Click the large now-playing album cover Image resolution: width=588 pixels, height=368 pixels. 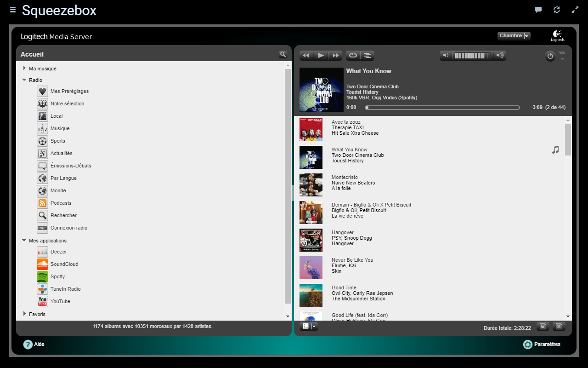coord(322,90)
